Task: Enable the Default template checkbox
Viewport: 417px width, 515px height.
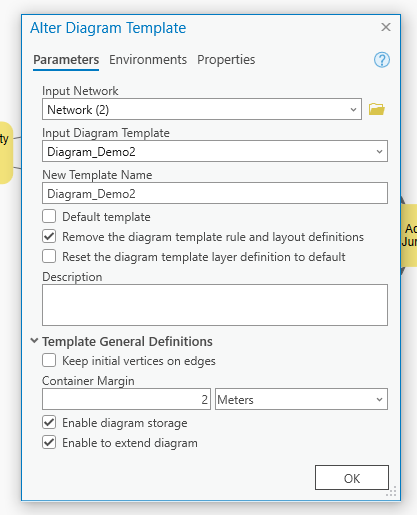Action: (49, 216)
